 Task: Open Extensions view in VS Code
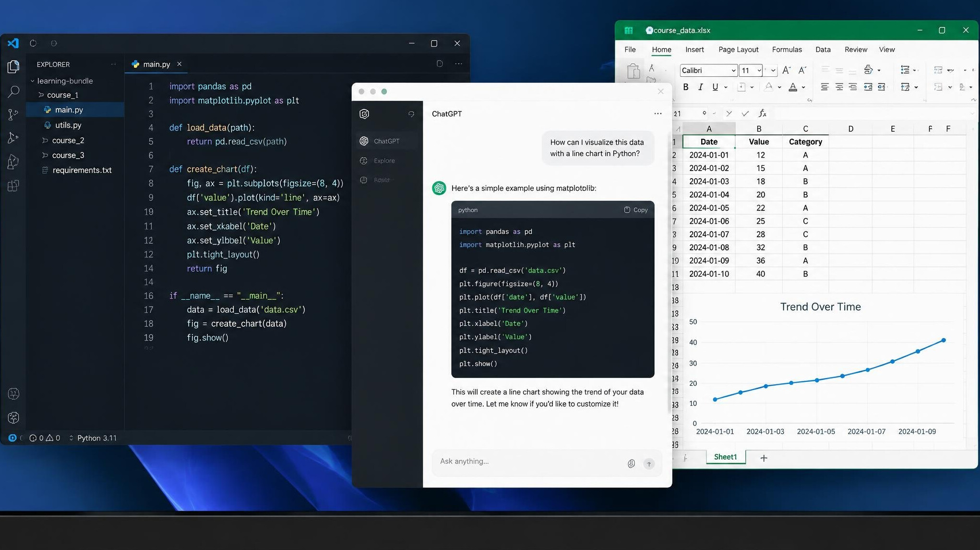pyautogui.click(x=13, y=185)
